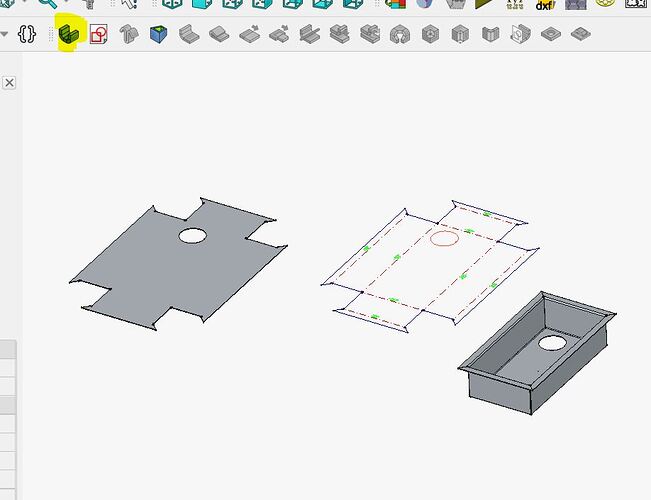The width and height of the screenshot is (651, 500).
Task: Select the gray rolled-edge bend icon
Action: (x=219, y=34)
